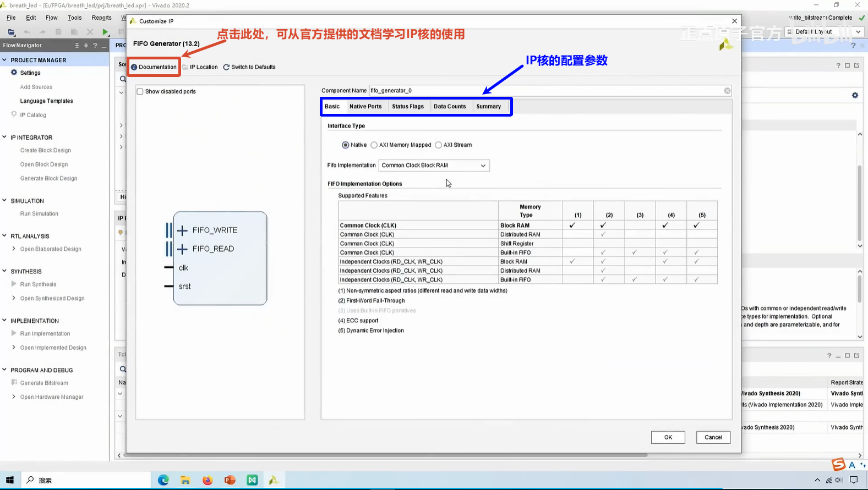
Task: Click the Open Project toolbar icon in Vivado
Action: [11, 32]
